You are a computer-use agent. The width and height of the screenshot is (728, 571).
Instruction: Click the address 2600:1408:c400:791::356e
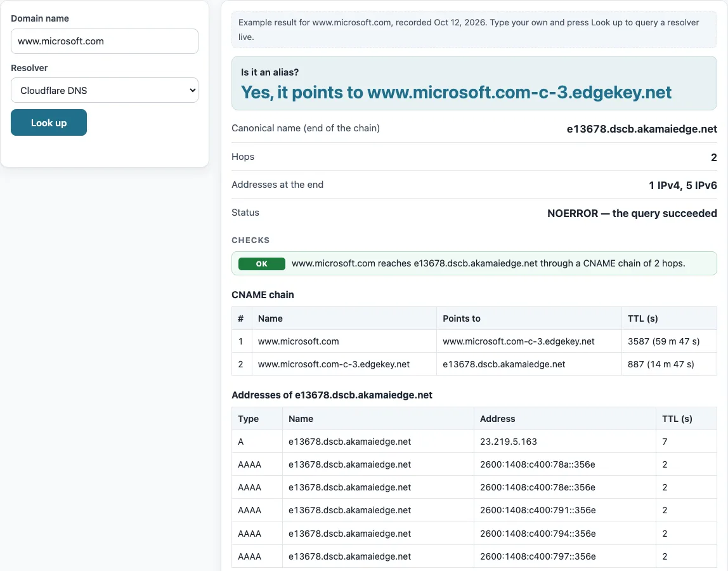click(x=538, y=510)
